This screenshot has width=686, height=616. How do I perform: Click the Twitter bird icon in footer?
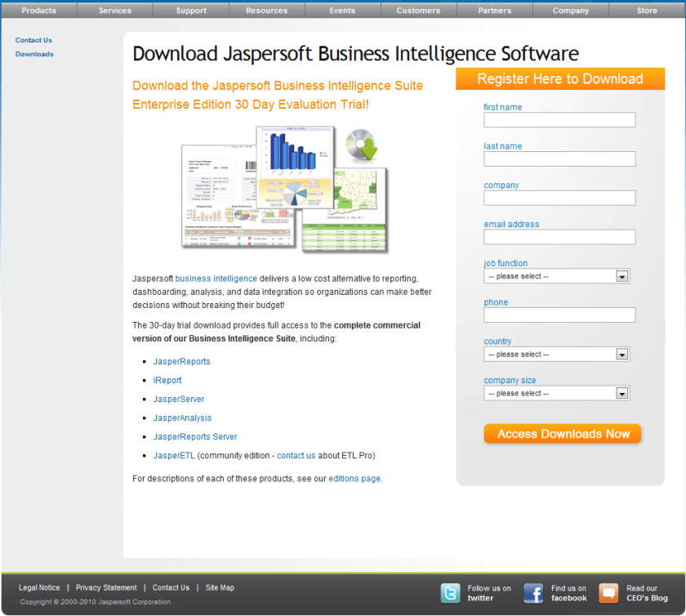(x=450, y=593)
